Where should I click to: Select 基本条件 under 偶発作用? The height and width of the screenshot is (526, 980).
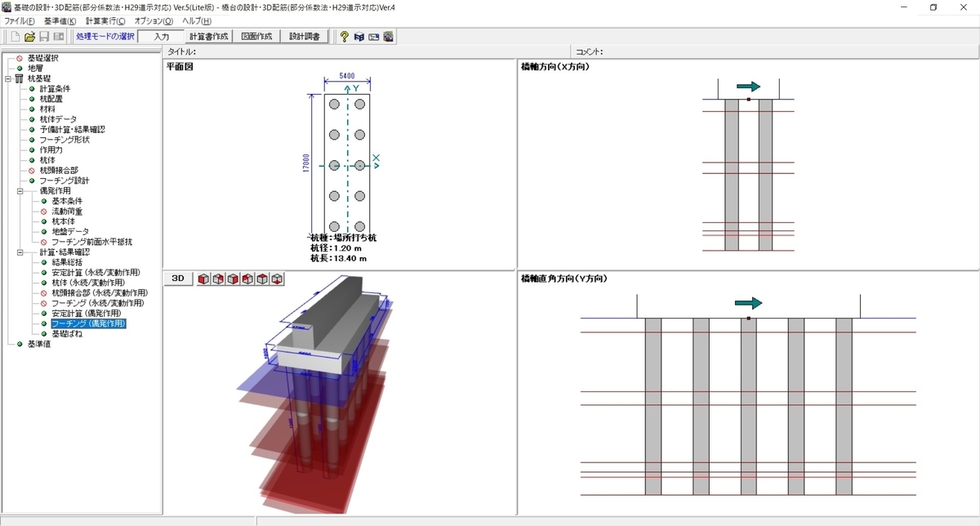67,201
